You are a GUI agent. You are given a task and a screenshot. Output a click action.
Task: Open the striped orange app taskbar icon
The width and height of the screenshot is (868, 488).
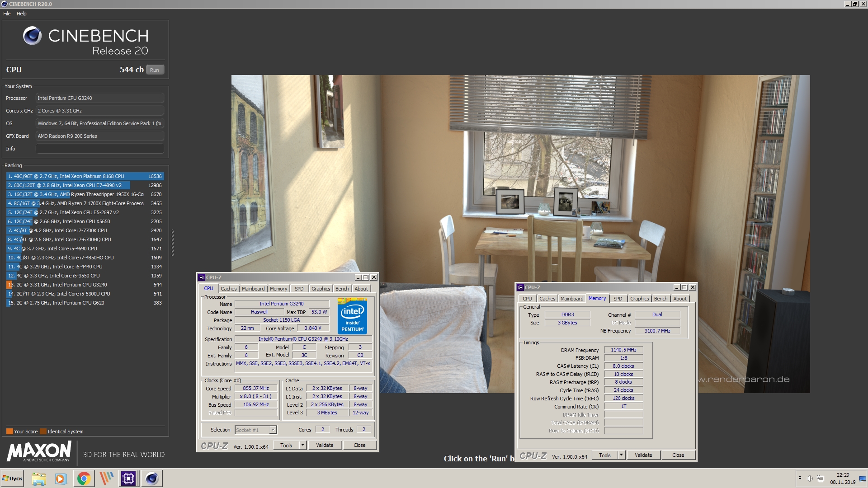(106, 479)
